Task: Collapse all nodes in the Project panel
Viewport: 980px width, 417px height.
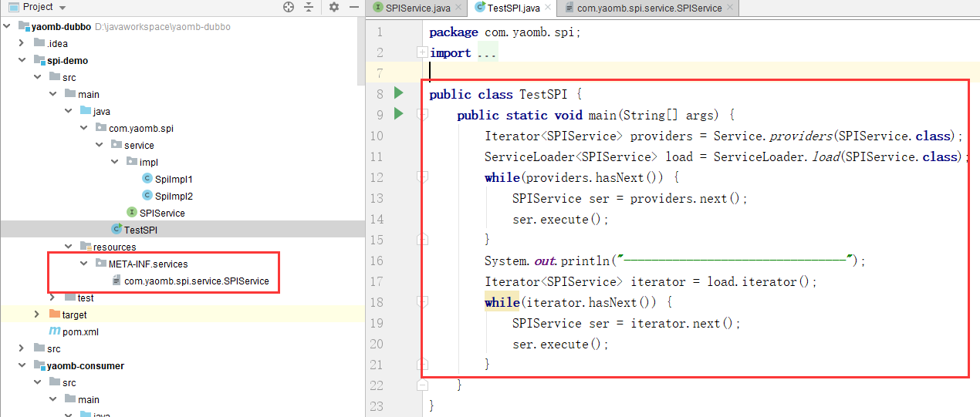Action: click(x=309, y=7)
